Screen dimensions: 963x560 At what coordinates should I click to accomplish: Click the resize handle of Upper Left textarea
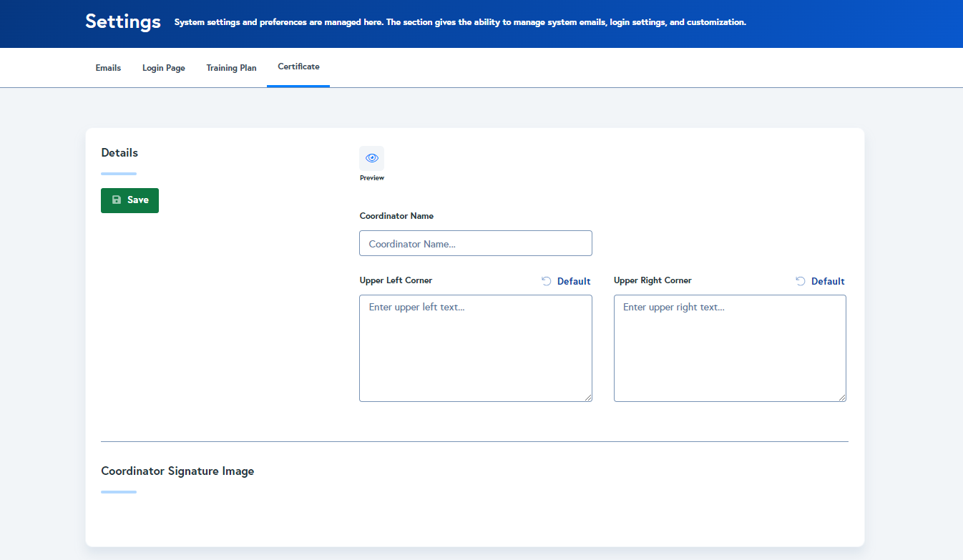click(x=589, y=398)
